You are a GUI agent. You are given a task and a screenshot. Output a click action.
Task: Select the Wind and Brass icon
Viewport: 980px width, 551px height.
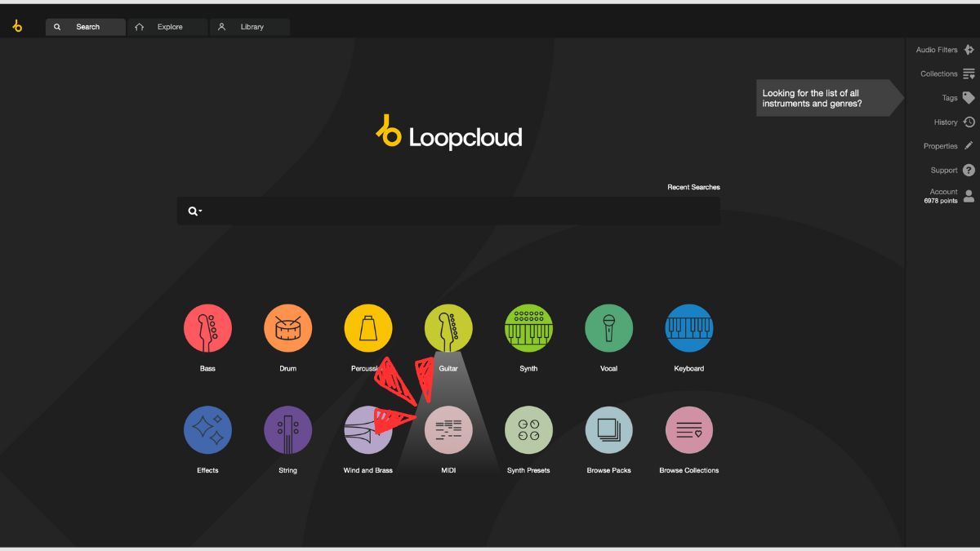point(368,429)
